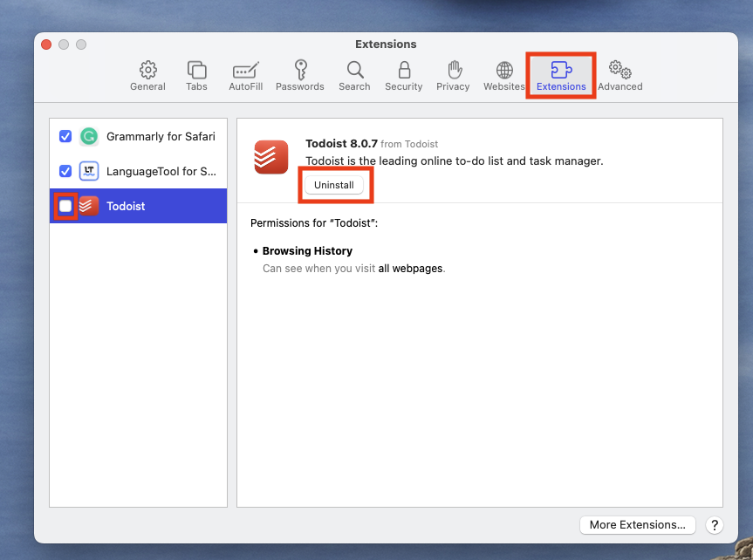
Task: Disable the Grammarly for Safari checkbox
Action: coord(65,136)
